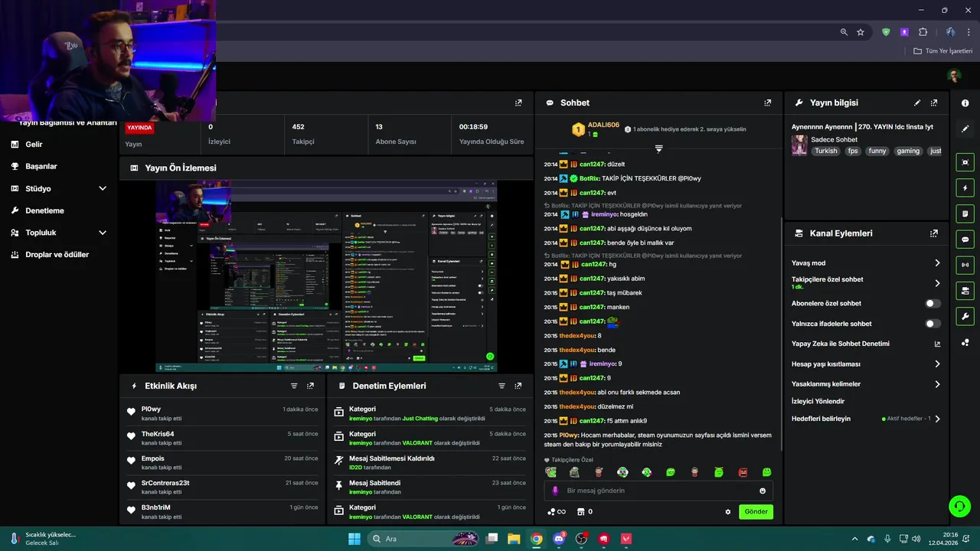The height and width of the screenshot is (551, 980).
Task: Pop out the Yayın bilgisi panel
Action: (933, 103)
